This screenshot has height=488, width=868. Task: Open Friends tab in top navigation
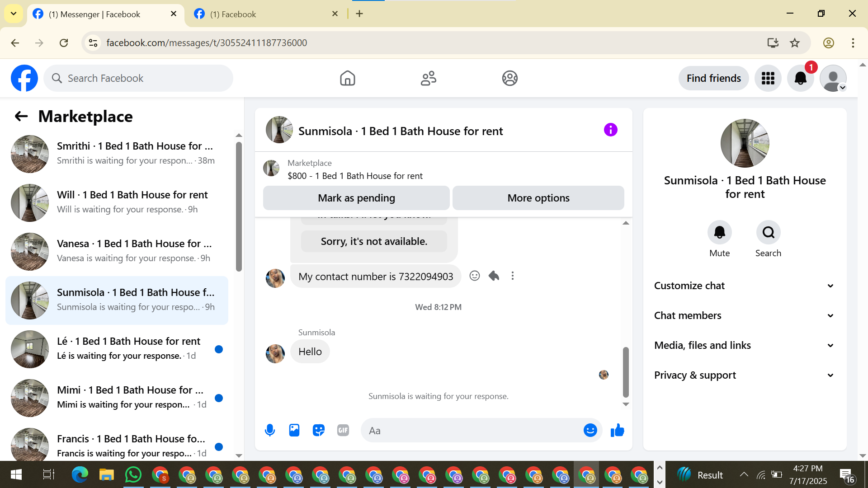[x=428, y=78]
